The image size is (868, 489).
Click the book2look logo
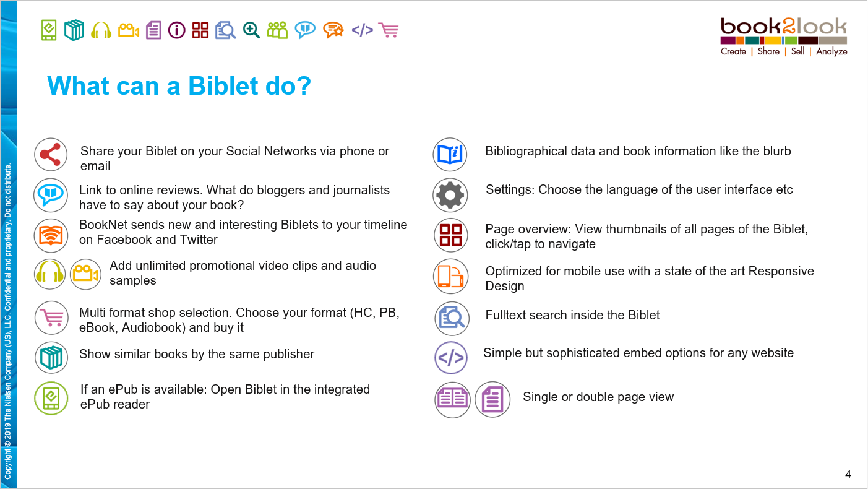tap(784, 37)
